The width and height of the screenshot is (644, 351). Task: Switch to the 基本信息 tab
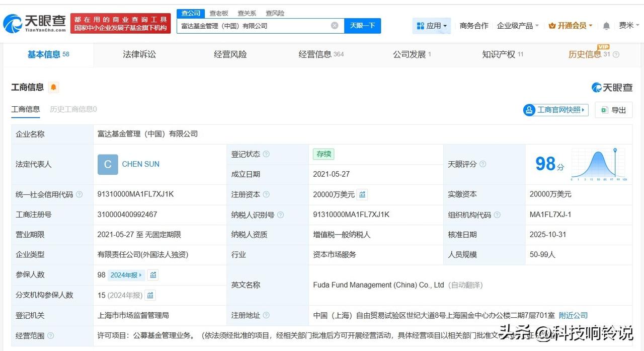point(48,54)
